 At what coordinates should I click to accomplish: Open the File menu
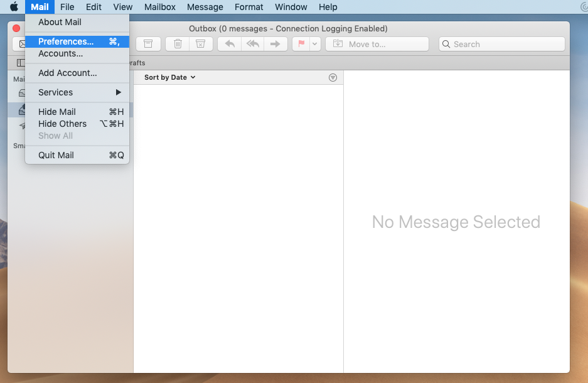coord(67,7)
